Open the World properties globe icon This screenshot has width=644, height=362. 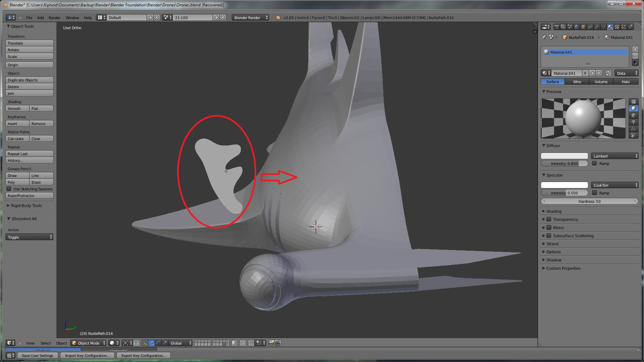click(577, 27)
